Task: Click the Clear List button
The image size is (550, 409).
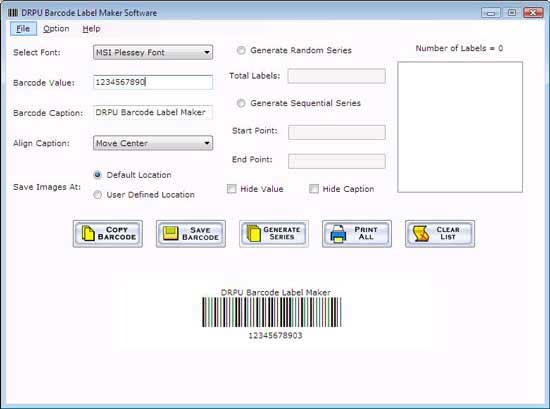Action: [x=440, y=234]
